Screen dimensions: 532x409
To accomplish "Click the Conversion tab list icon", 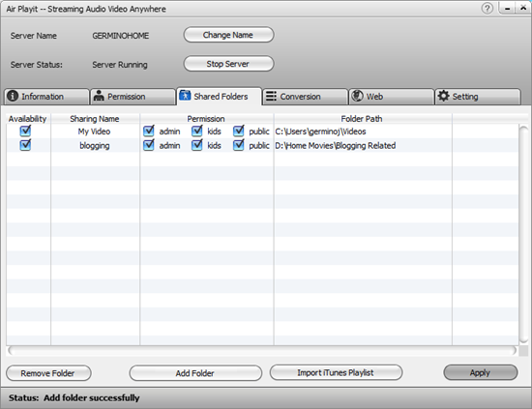I will pos(271,96).
